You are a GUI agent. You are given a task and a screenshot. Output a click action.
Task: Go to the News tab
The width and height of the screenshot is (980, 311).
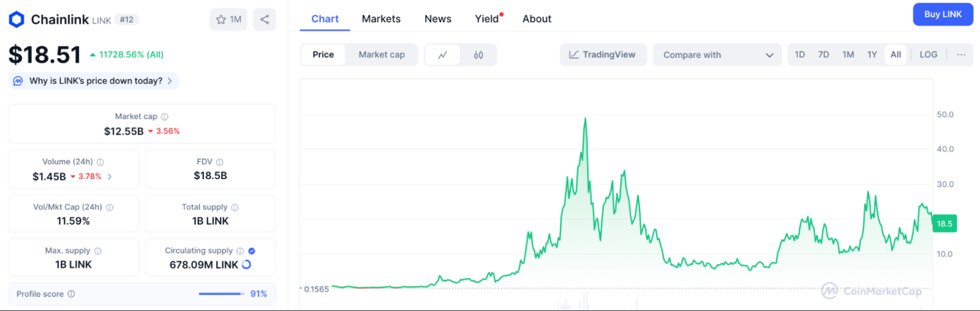(438, 19)
